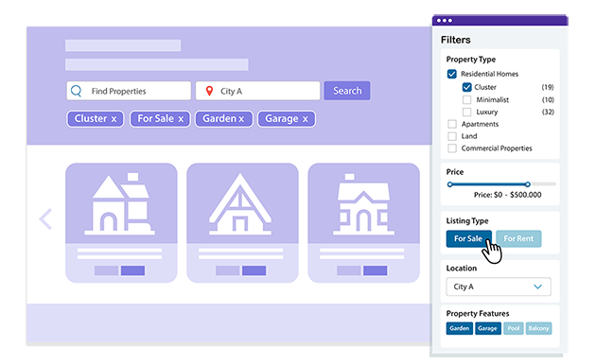The width and height of the screenshot is (596, 364).
Task: Click the price slider's right handle
Action: (528, 184)
